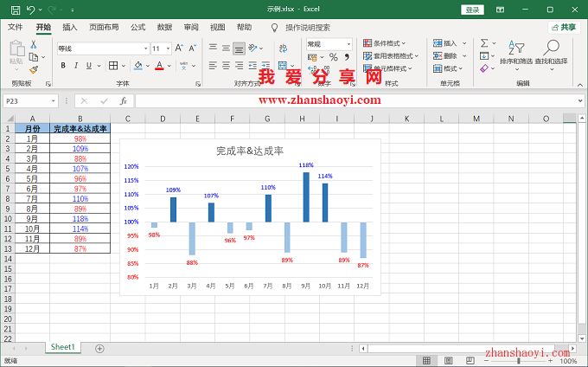Open font color dropdown arrow

169,66
